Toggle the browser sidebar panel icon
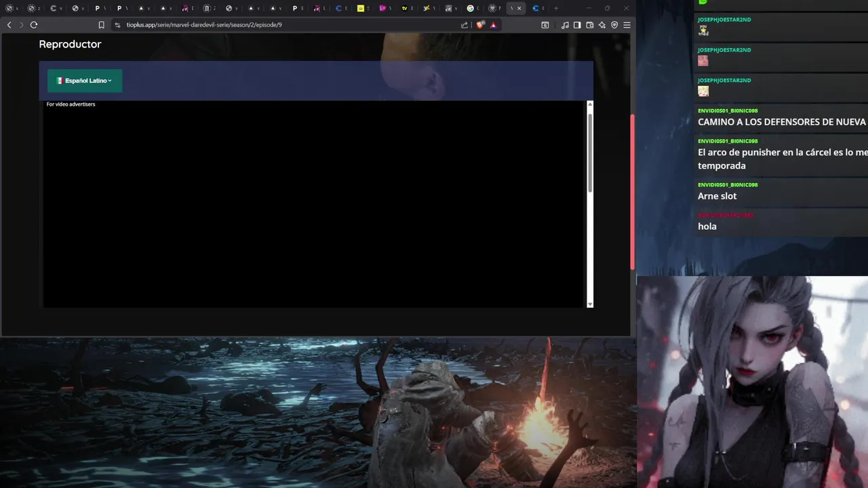This screenshot has width=868, height=488. tap(577, 25)
